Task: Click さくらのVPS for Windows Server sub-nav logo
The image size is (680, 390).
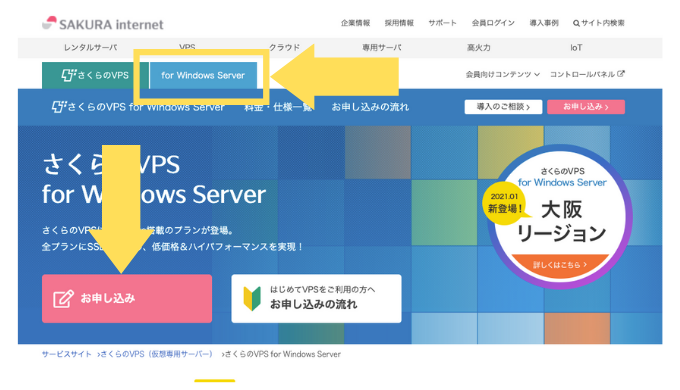Action: [138, 107]
